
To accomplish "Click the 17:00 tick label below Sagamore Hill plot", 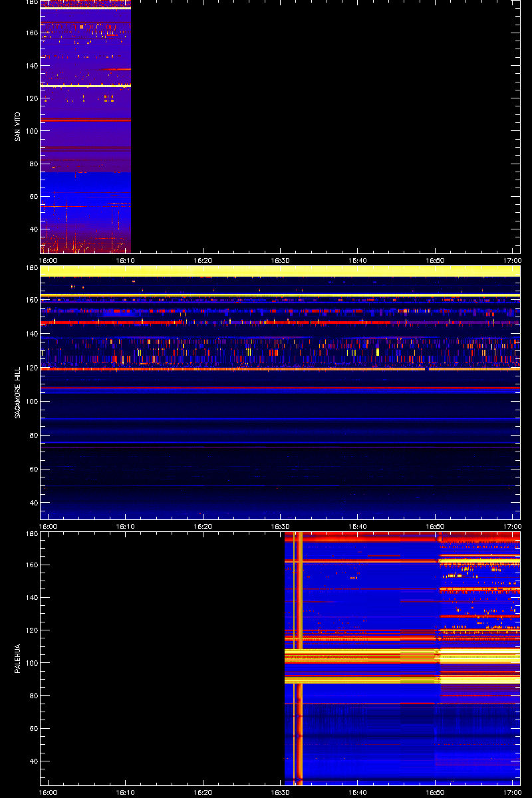I will point(512,526).
